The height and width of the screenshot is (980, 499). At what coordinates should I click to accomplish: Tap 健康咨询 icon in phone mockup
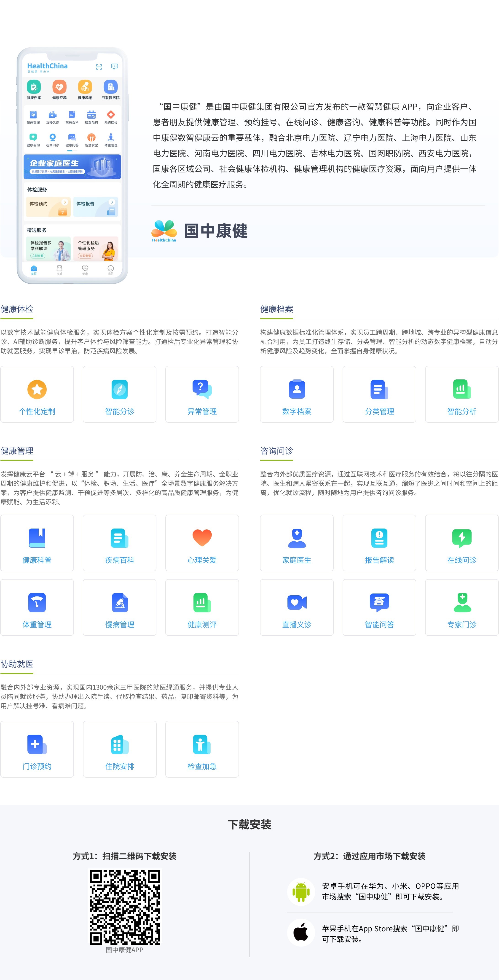pos(33,137)
